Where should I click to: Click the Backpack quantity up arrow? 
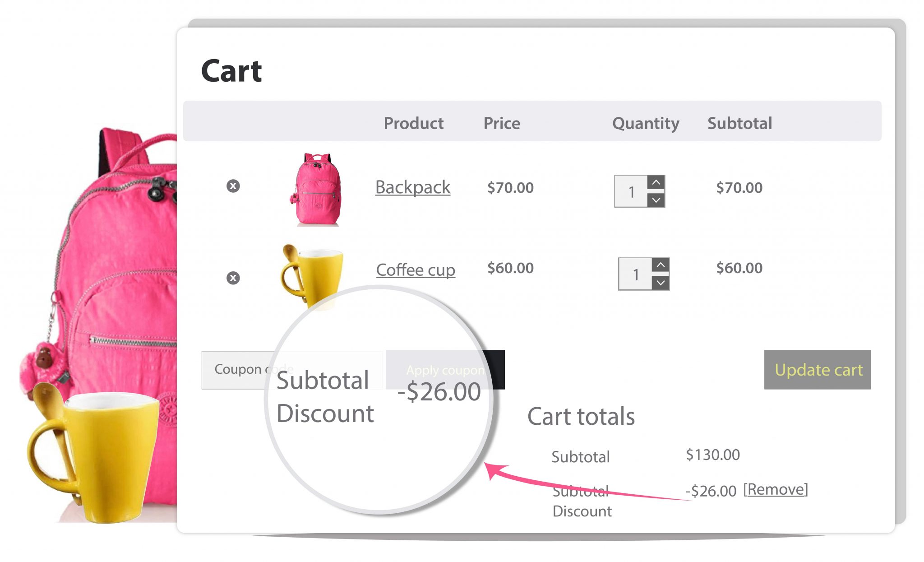pos(657,183)
